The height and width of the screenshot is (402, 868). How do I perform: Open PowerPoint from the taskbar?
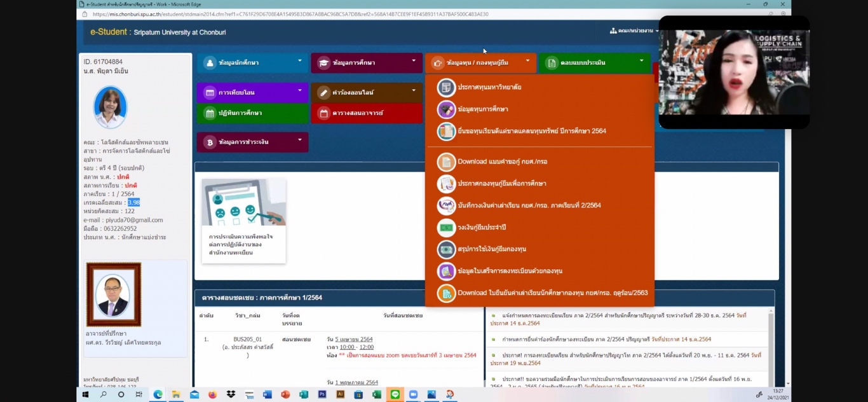[285, 394]
